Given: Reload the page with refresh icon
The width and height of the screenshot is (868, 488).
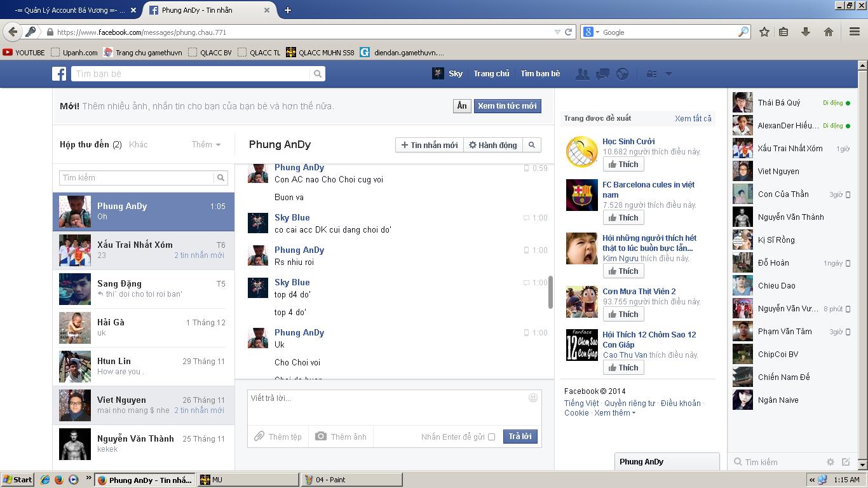Looking at the screenshot, I should [x=569, y=32].
